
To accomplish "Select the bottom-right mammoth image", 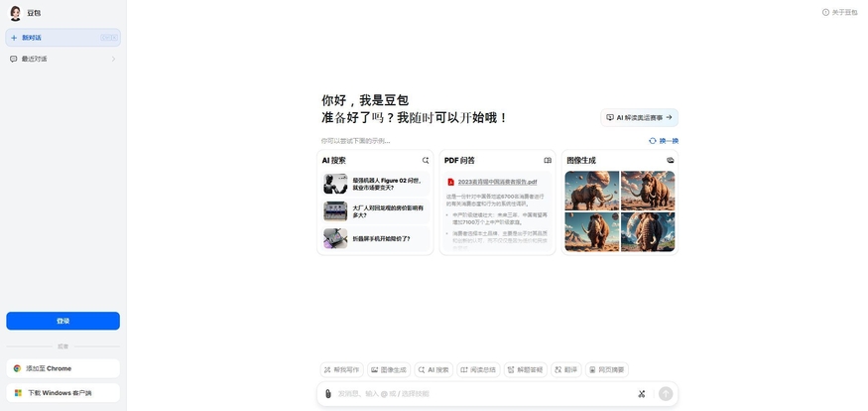I will 648,231.
